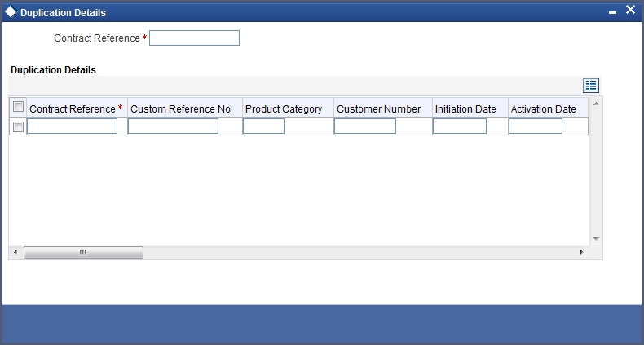The height and width of the screenshot is (345, 644).
Task: Click the Duplication Details section heading
Action: pyautogui.click(x=53, y=70)
